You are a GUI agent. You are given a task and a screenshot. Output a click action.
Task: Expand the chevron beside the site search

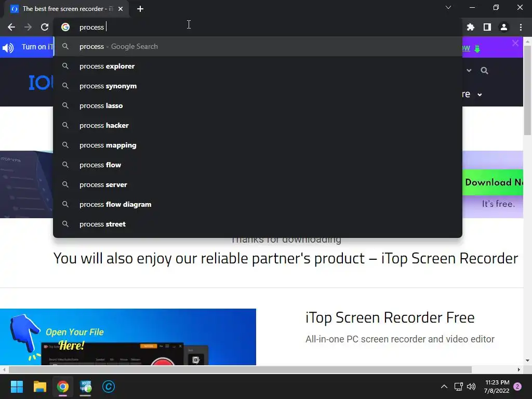click(x=469, y=71)
